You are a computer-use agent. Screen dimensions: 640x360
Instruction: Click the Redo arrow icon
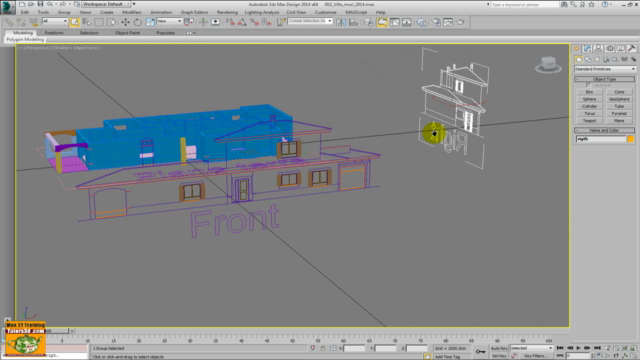click(x=63, y=4)
